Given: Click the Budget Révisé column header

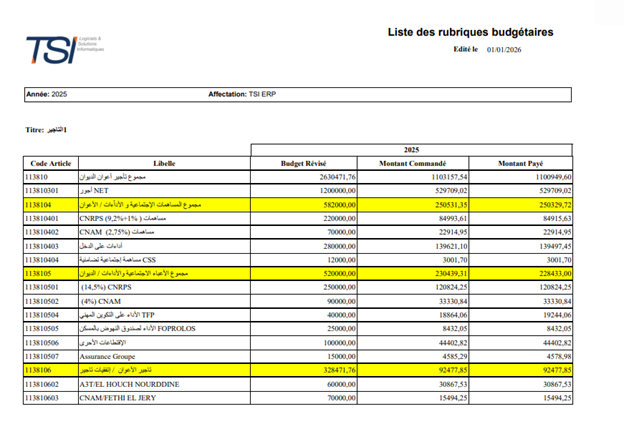Looking at the screenshot, I should (304, 163).
